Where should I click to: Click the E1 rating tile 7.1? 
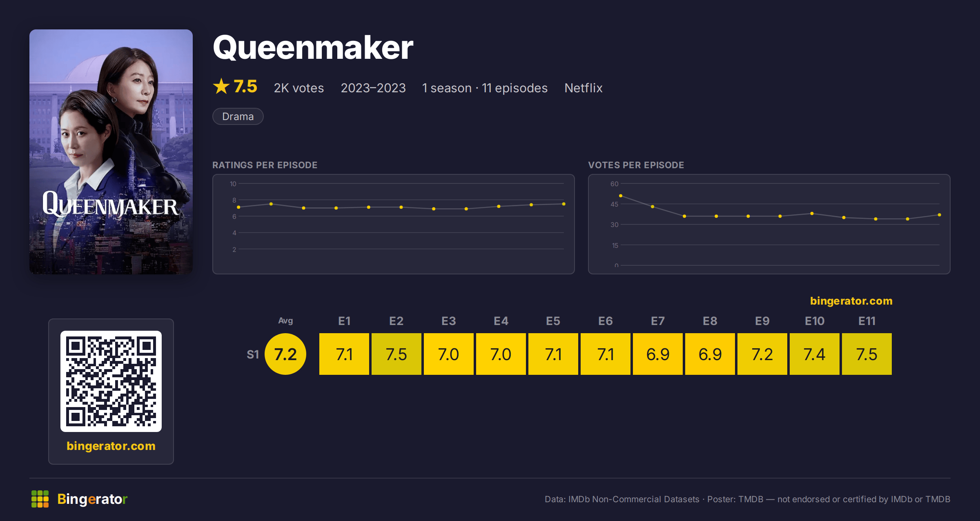(x=344, y=354)
